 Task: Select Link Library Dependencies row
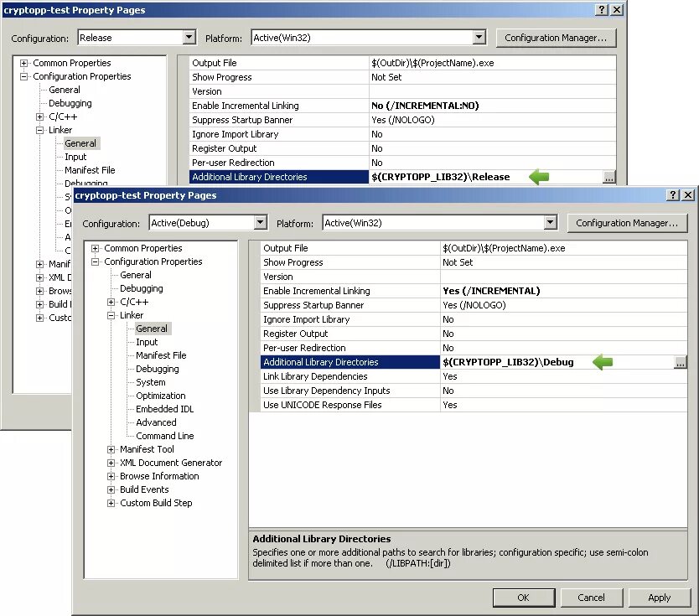[x=474, y=376]
